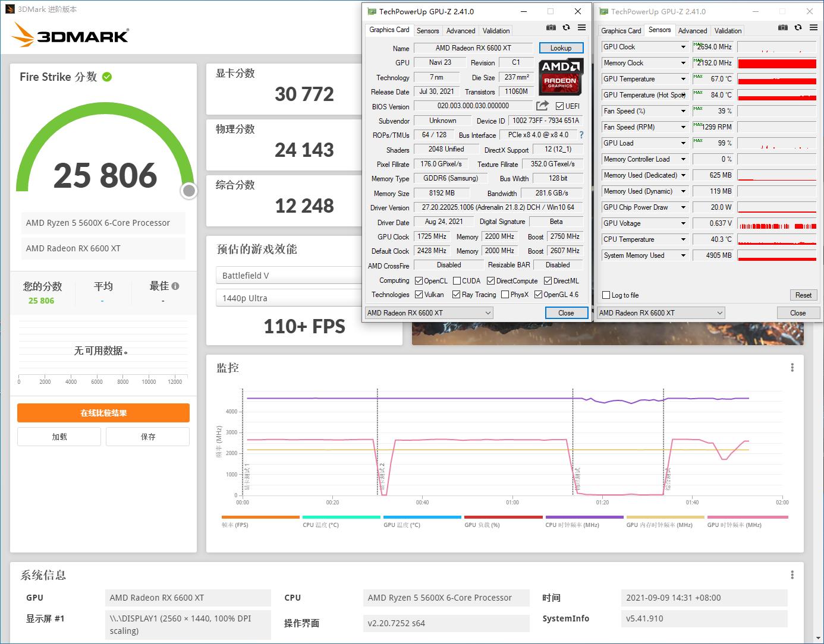The height and width of the screenshot is (644, 824).
Task: Click Close button in GPU-Z Sensors window
Action: [798, 313]
